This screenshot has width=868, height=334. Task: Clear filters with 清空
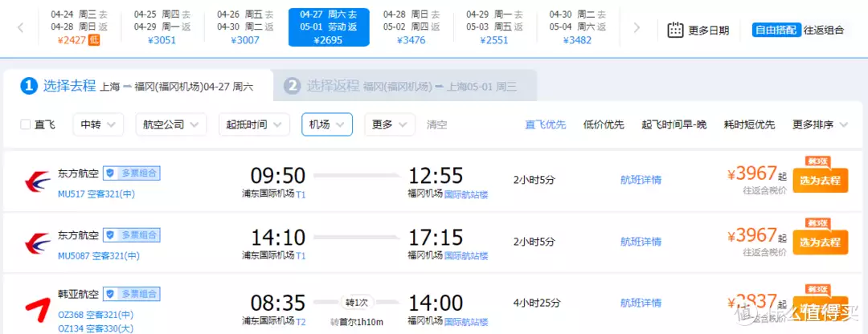436,124
